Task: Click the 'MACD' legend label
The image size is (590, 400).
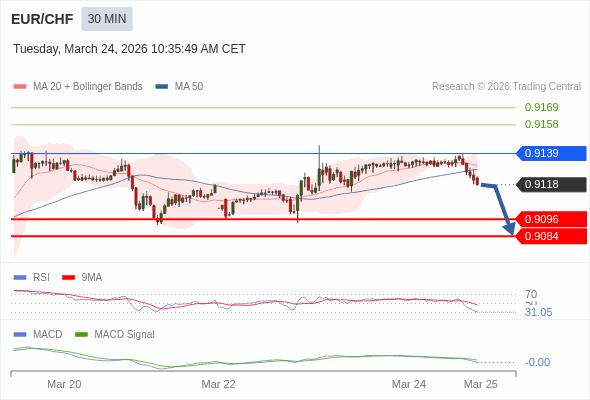Action: 48,335
